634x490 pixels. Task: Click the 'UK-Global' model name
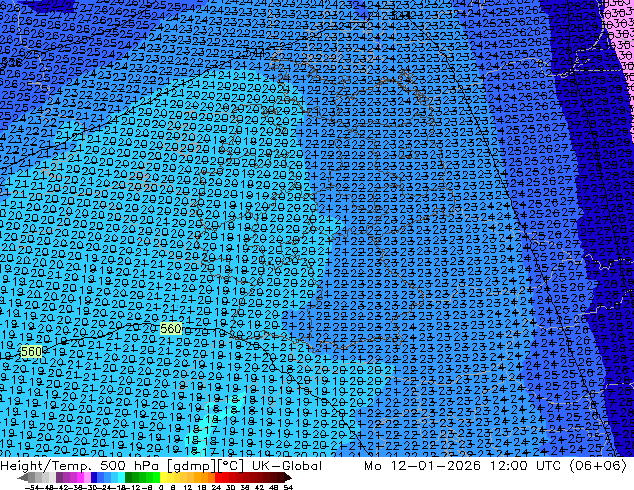click(x=287, y=466)
